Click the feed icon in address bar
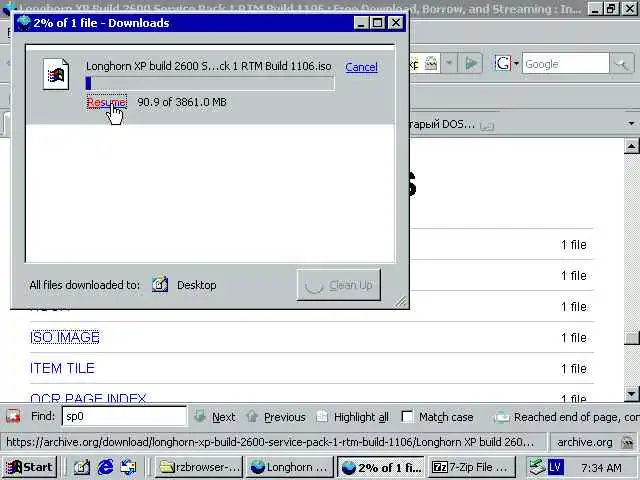Viewport: 640px width, 480px height. click(431, 64)
